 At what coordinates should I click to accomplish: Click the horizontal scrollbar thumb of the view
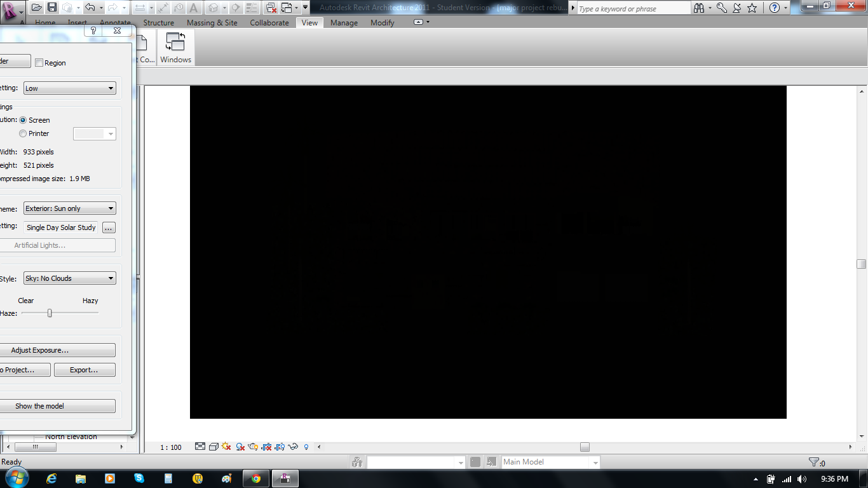585,447
